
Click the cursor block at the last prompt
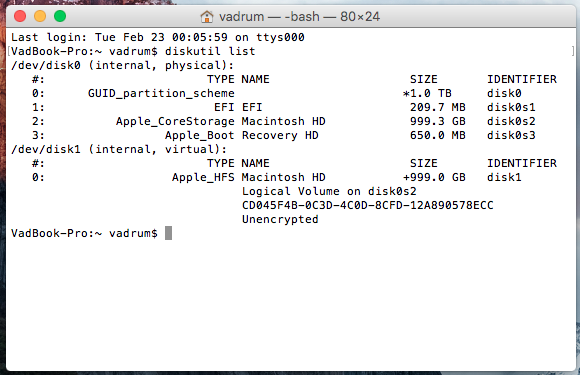click(x=168, y=233)
